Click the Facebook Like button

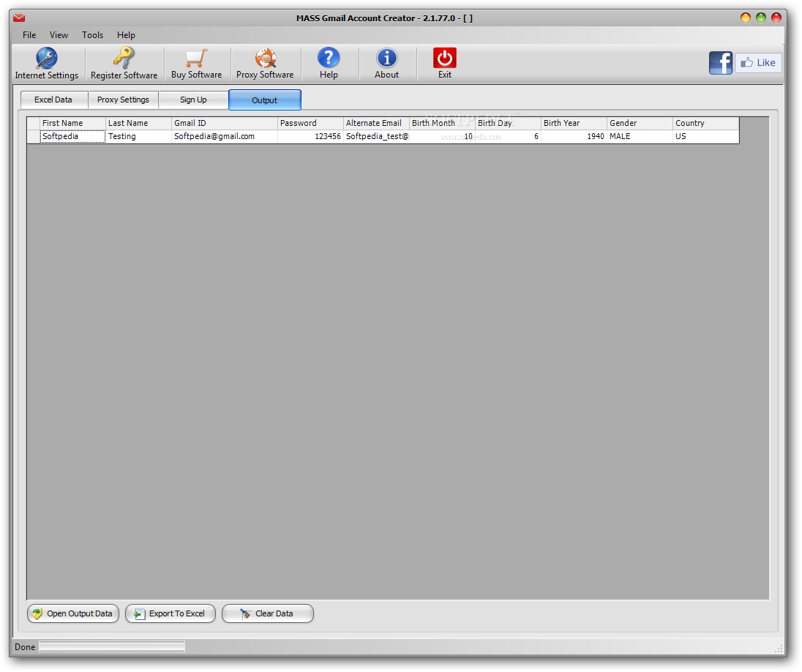759,62
